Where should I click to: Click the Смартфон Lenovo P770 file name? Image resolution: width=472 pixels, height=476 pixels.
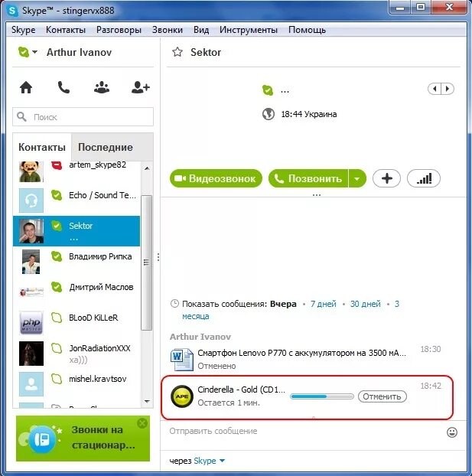pyautogui.click(x=301, y=353)
